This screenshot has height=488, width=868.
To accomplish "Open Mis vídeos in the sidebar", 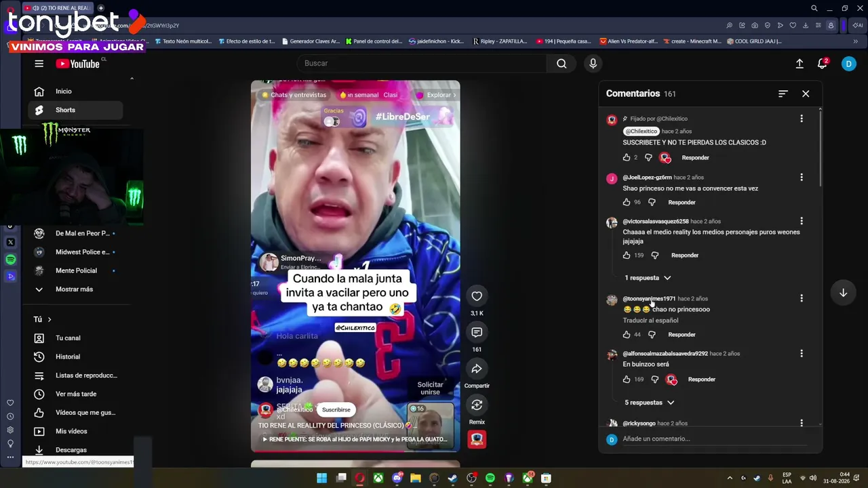I will click(75, 431).
